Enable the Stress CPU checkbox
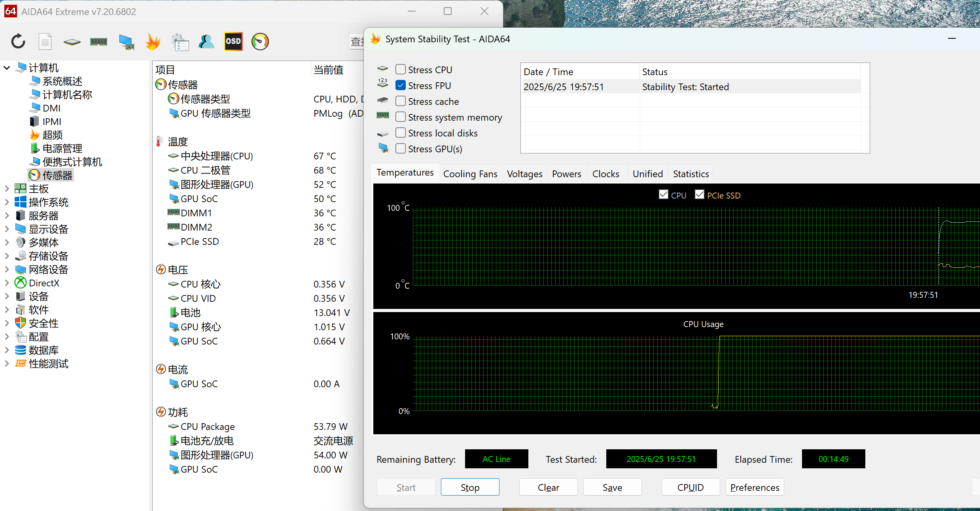The height and width of the screenshot is (511, 980). pos(401,70)
